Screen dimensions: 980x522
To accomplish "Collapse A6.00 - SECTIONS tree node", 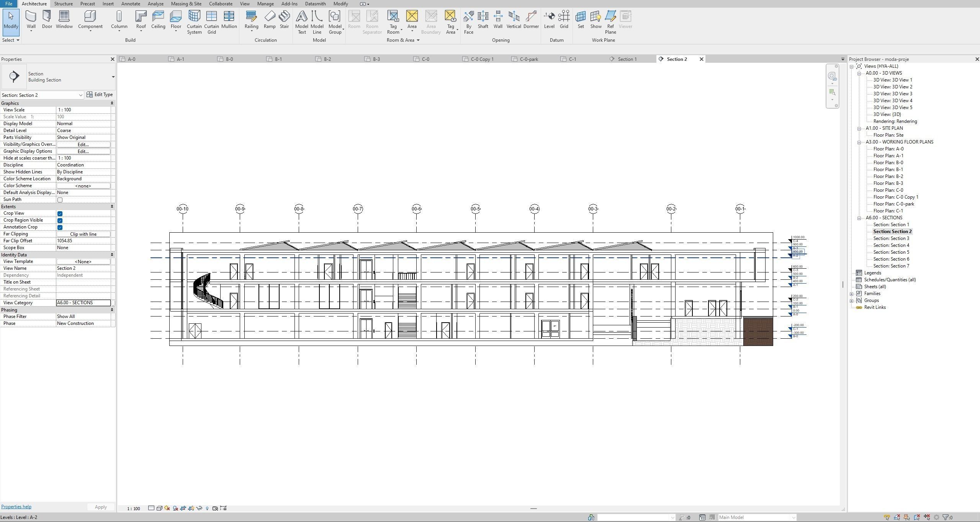I will (859, 218).
